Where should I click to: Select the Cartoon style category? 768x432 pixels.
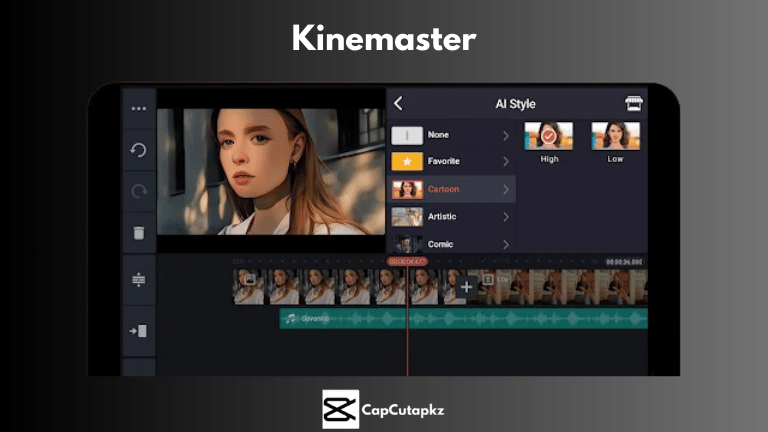point(451,189)
